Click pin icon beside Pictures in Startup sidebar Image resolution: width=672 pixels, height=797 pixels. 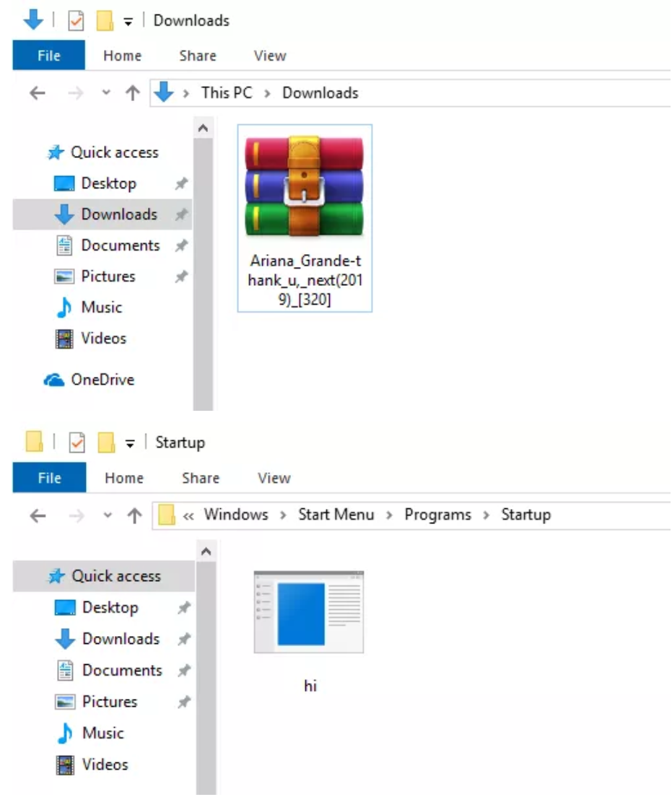click(x=183, y=702)
